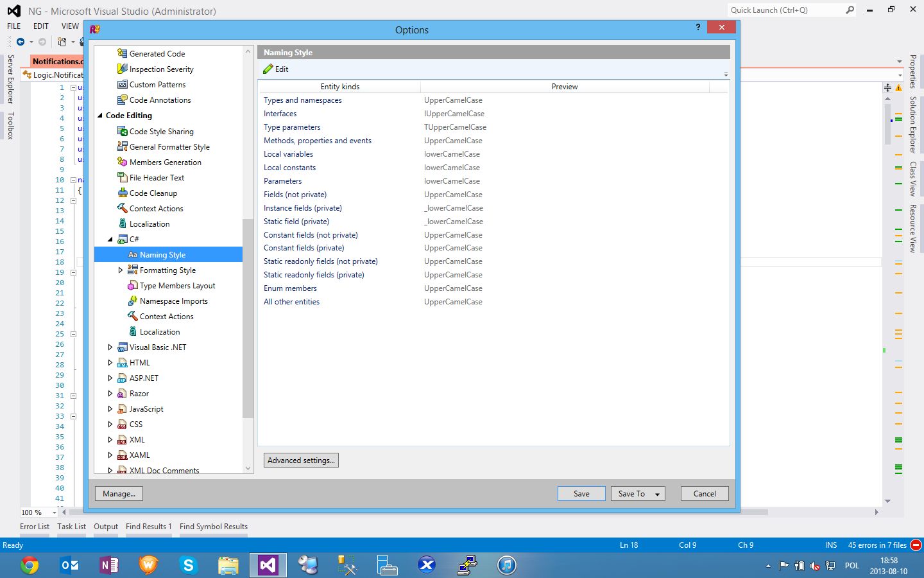Expand the Formatting Style node
924x578 pixels.
(x=121, y=270)
